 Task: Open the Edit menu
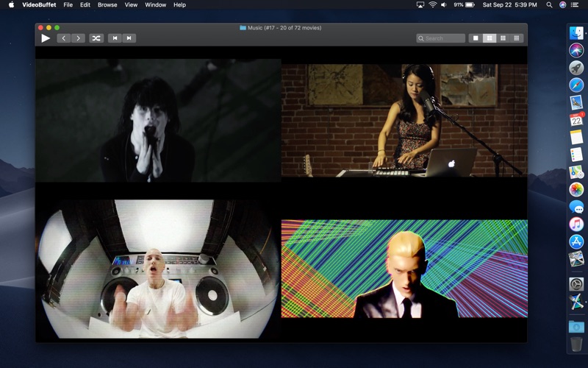(x=85, y=5)
